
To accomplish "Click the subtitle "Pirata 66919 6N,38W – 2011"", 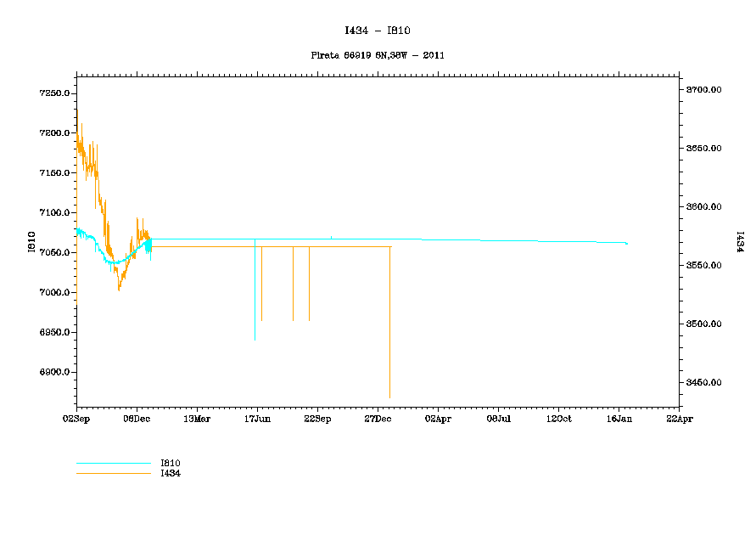I will tap(378, 55).
